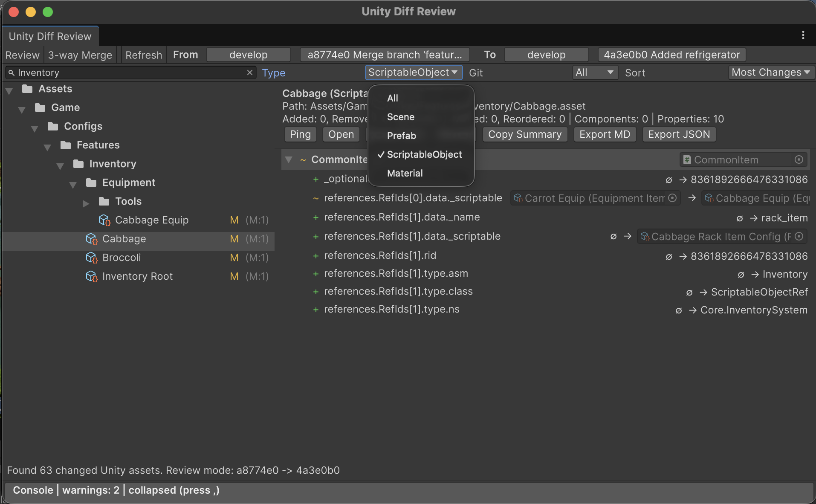
Task: Open object picker on the CommonItem field
Action: (799, 159)
